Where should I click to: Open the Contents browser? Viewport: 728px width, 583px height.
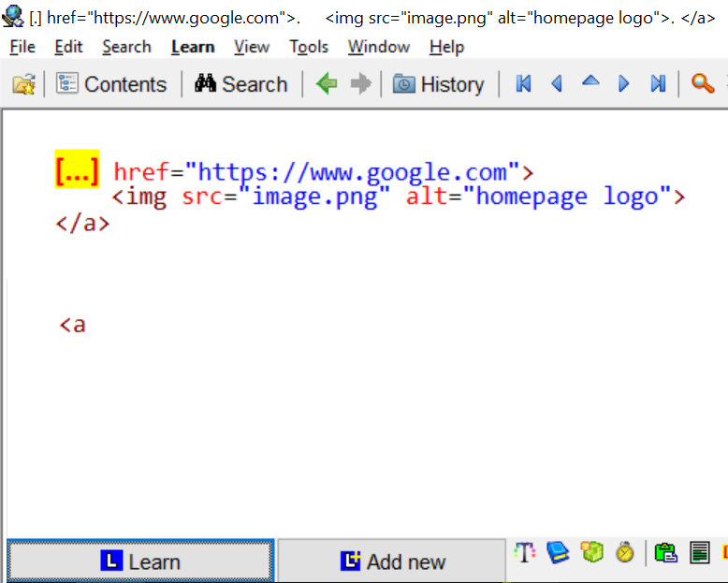[x=111, y=84]
